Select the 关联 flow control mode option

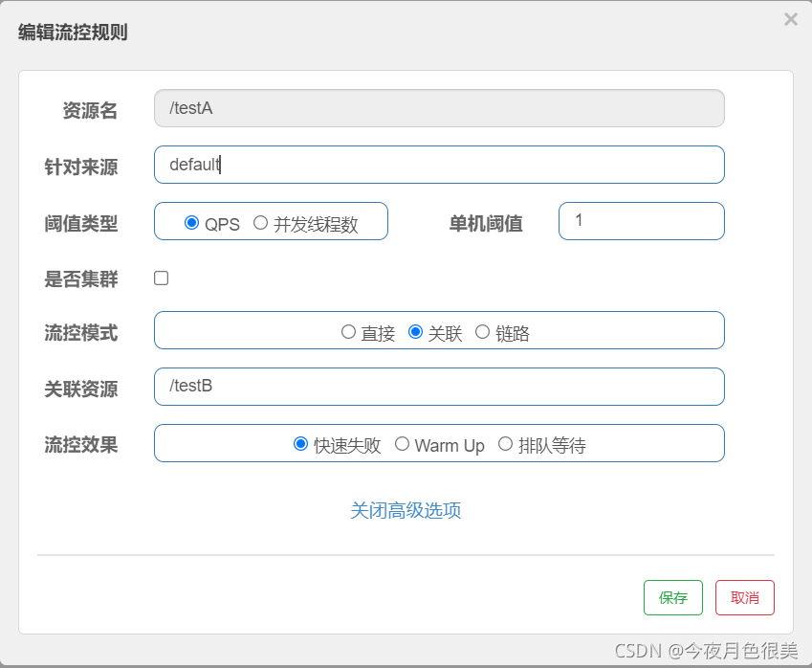415,331
